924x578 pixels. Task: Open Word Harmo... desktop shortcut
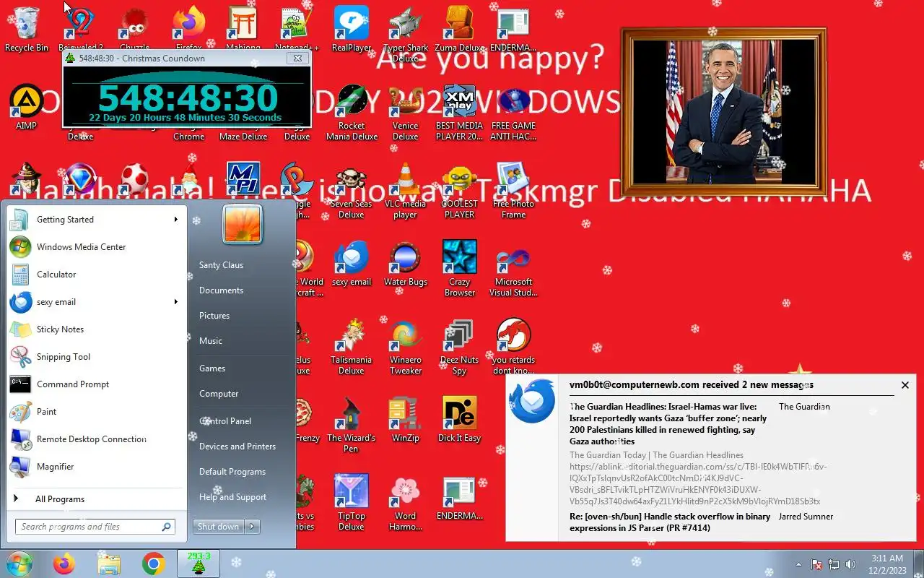point(406,502)
